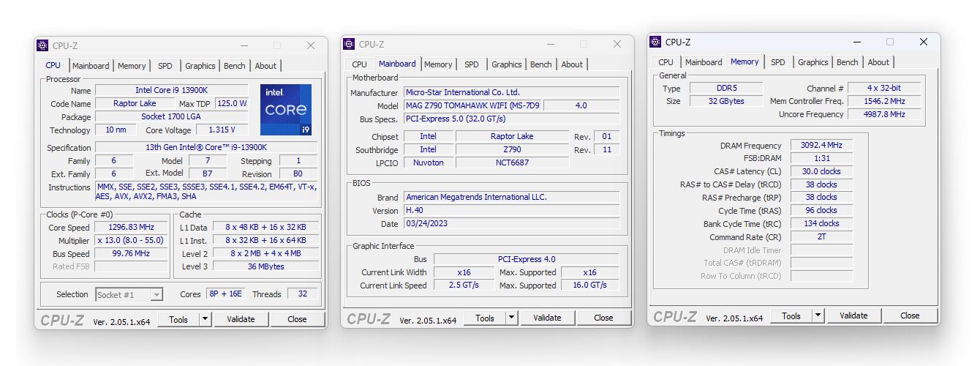Minimize the CPU window

click(243, 45)
